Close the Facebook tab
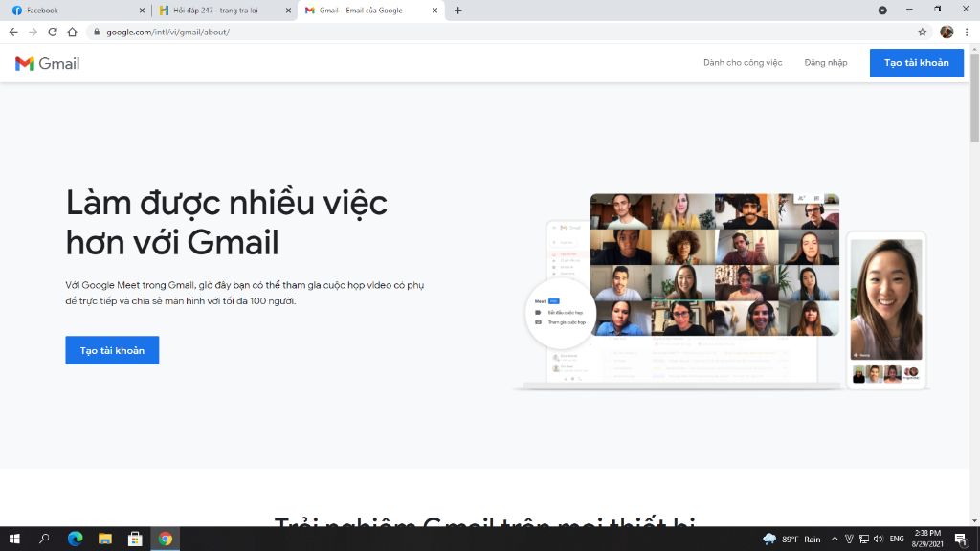This screenshot has width=980, height=551. click(x=142, y=11)
